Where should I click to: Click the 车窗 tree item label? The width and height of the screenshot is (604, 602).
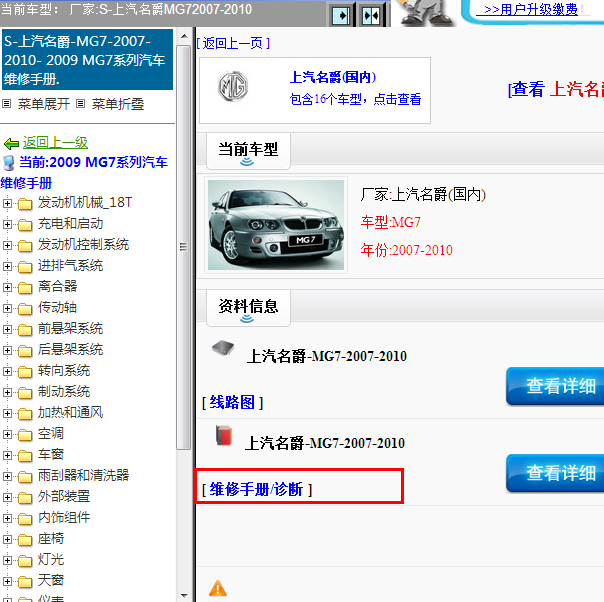coord(51,454)
